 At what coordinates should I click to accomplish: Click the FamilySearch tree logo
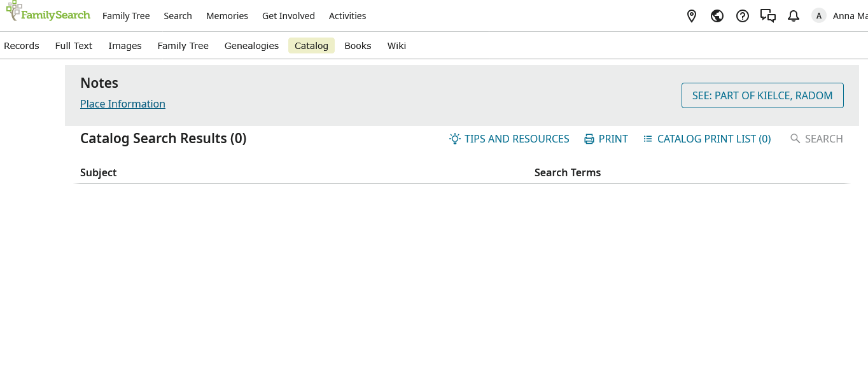pyautogui.click(x=48, y=14)
